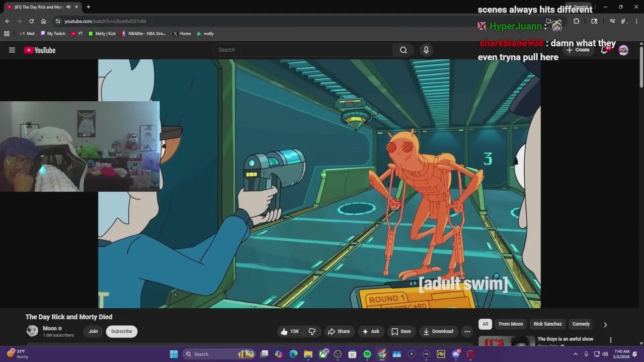Dislike the video with thumbs down
This screenshot has height=362, width=644.
pos(312,331)
